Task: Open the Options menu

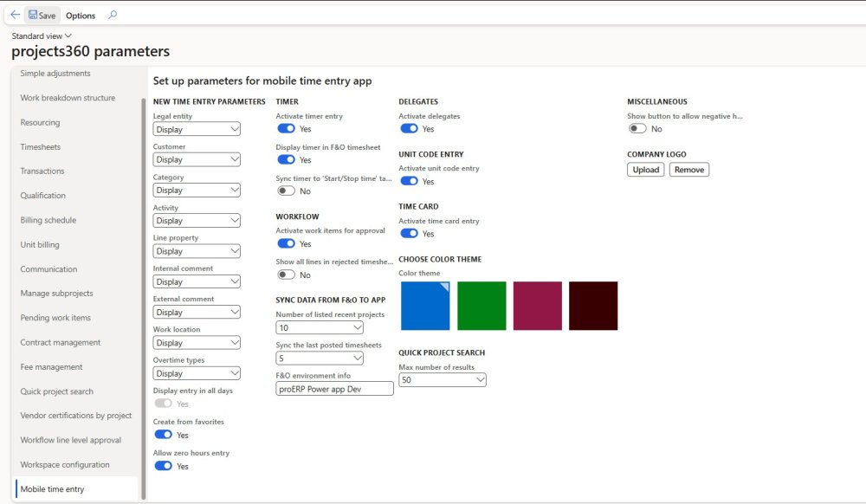Action: (x=81, y=16)
